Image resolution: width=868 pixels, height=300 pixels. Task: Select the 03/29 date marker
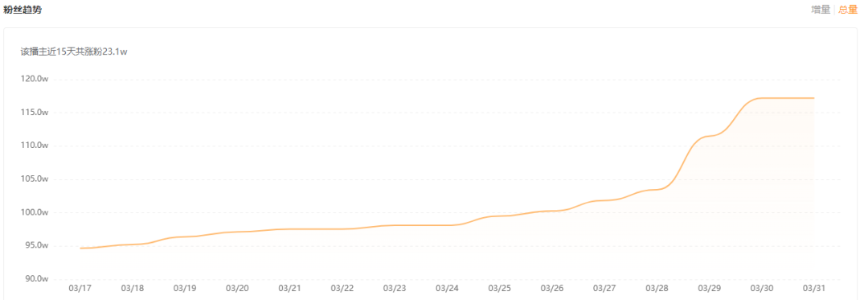coord(709,289)
